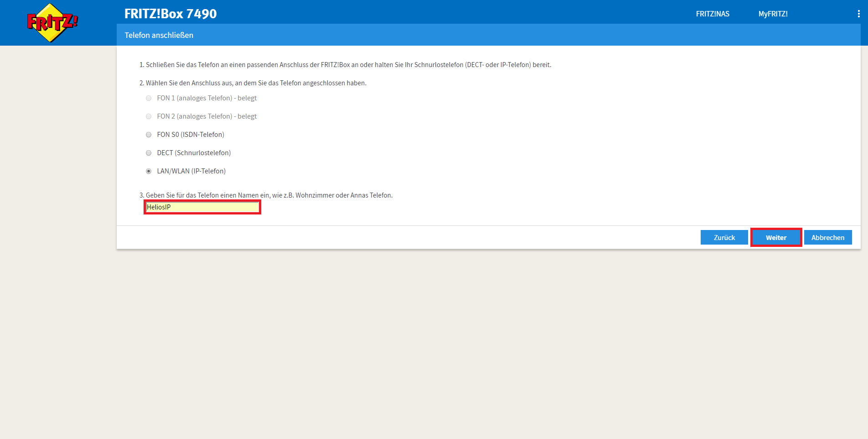
Task: Cancel setup with the Abbrechen button
Action: pyautogui.click(x=827, y=238)
